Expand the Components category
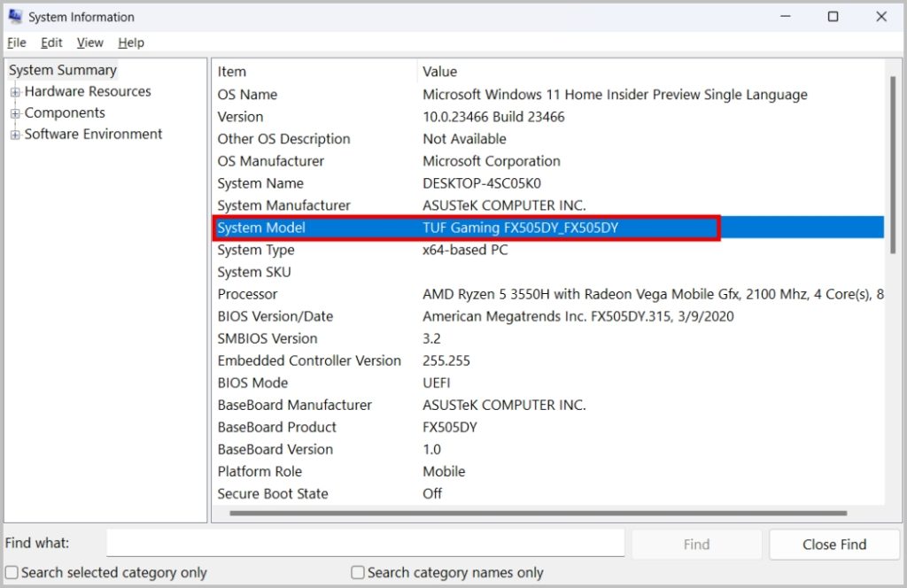 (x=15, y=113)
